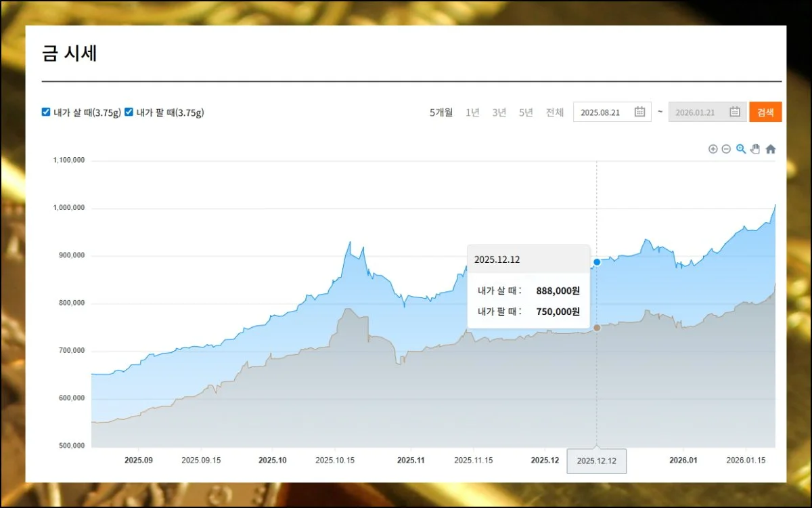Viewport: 812px width, 508px height.
Task: Uncheck the 내가 팔 때(3.75g) checkbox
Action: 129,112
